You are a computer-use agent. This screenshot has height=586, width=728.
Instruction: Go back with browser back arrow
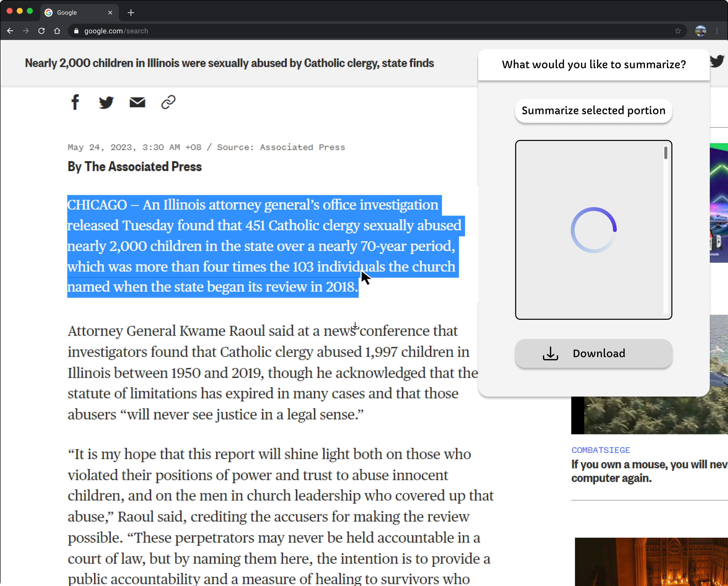tap(10, 31)
